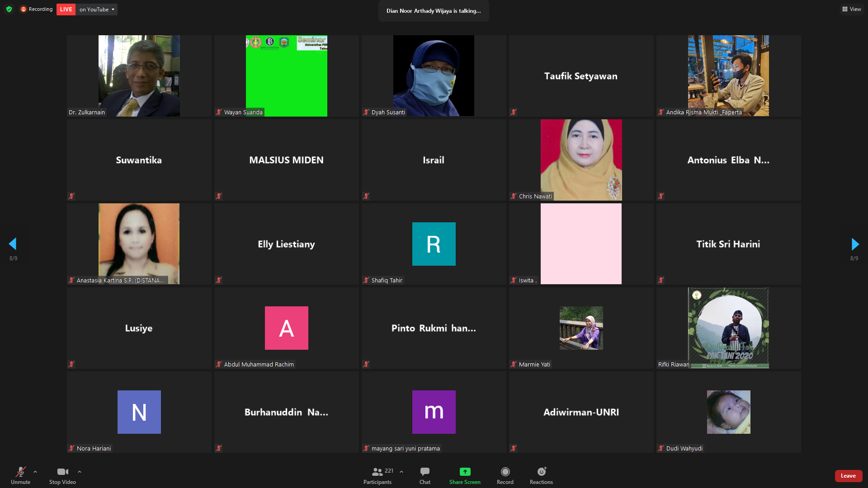Screen dimensions: 868x488
Task: Click muted mic icon on Elly Liestiany tile
Action: click(219, 280)
